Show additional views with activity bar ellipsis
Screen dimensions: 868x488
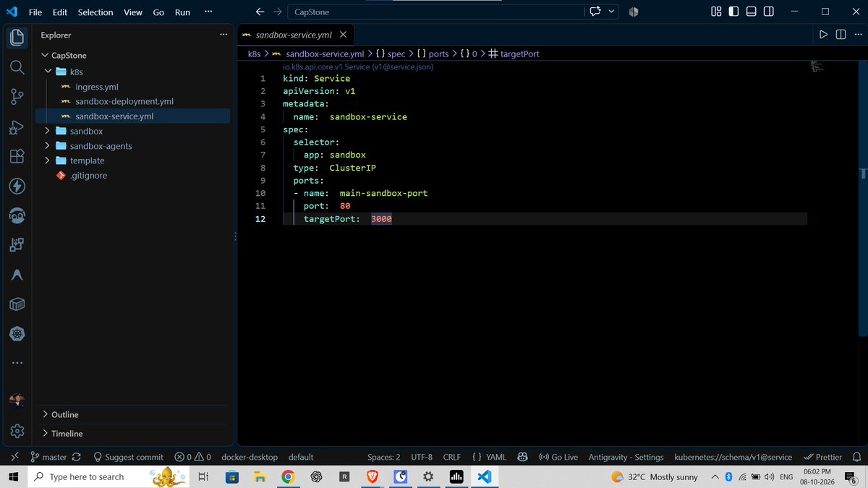17,362
